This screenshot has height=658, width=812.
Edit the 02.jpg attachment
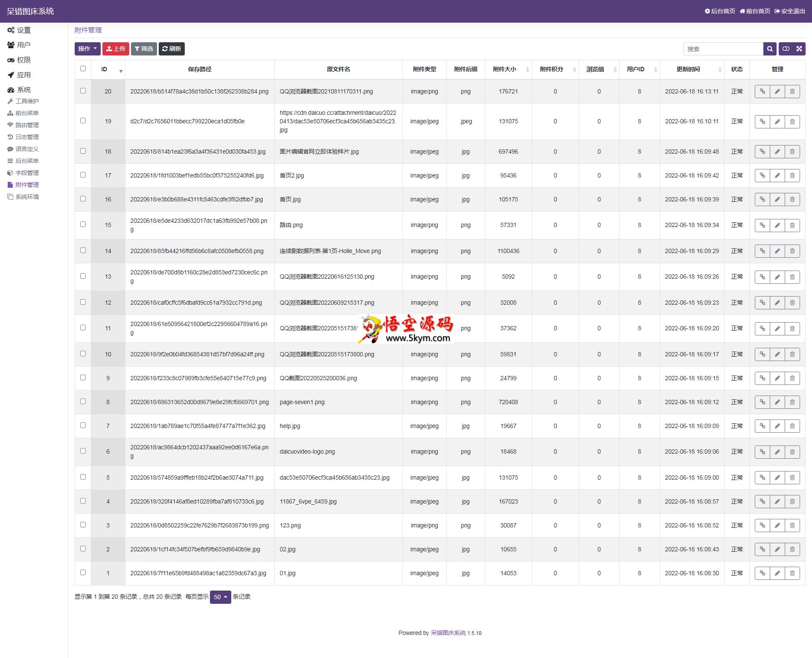[777, 549]
